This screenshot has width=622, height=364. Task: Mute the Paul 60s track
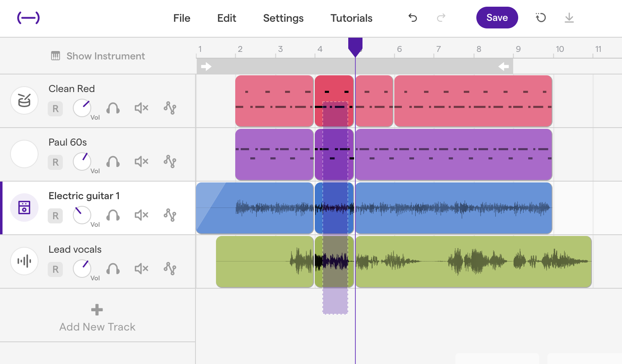pyautogui.click(x=141, y=161)
